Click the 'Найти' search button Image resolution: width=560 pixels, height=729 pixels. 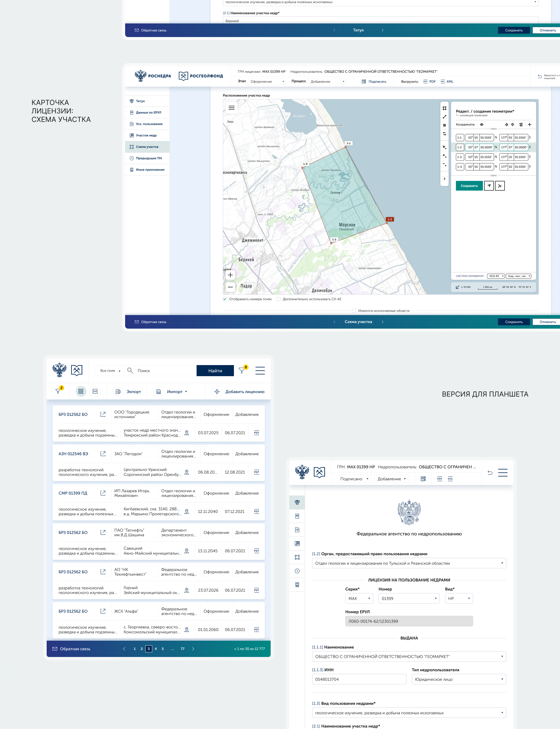(215, 371)
